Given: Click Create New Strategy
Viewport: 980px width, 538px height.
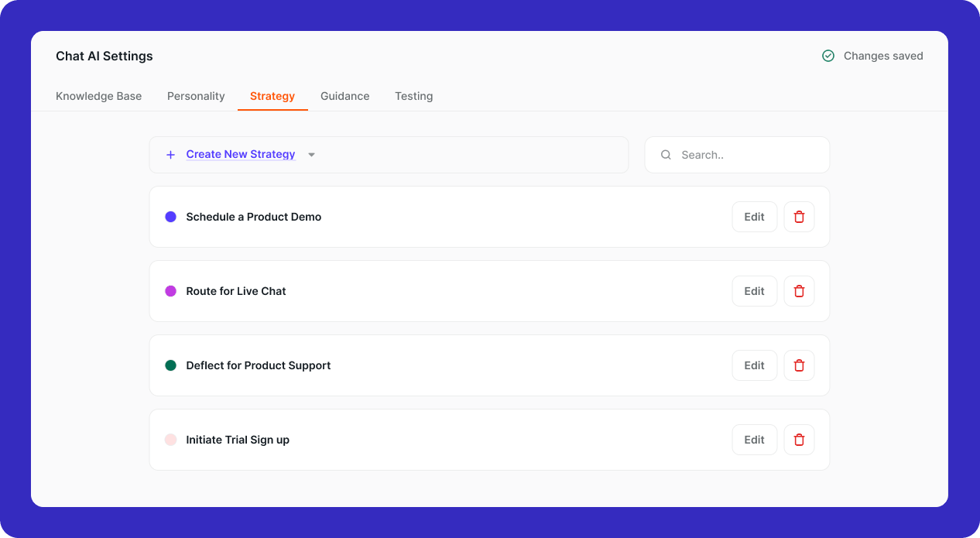Looking at the screenshot, I should [x=240, y=154].
